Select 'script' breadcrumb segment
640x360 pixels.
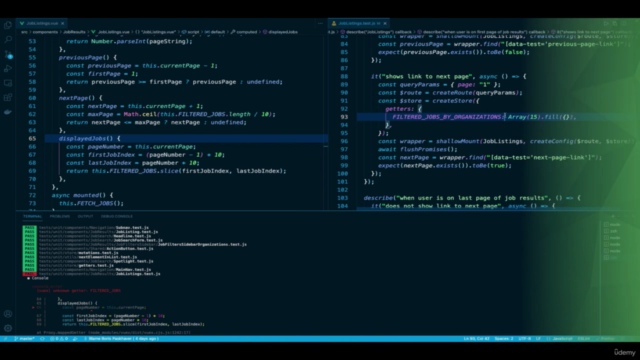point(191,32)
